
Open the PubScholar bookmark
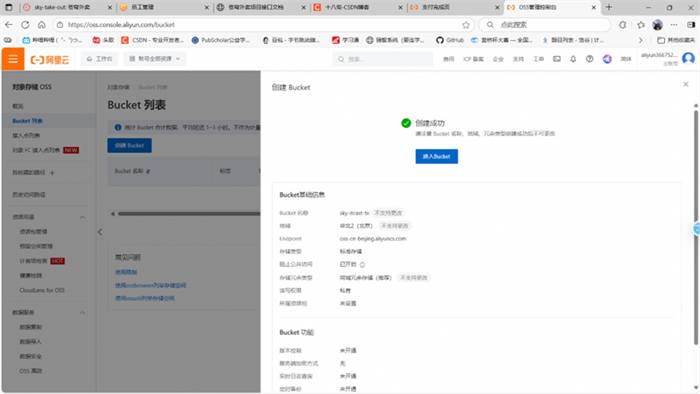pyautogui.click(x=220, y=40)
